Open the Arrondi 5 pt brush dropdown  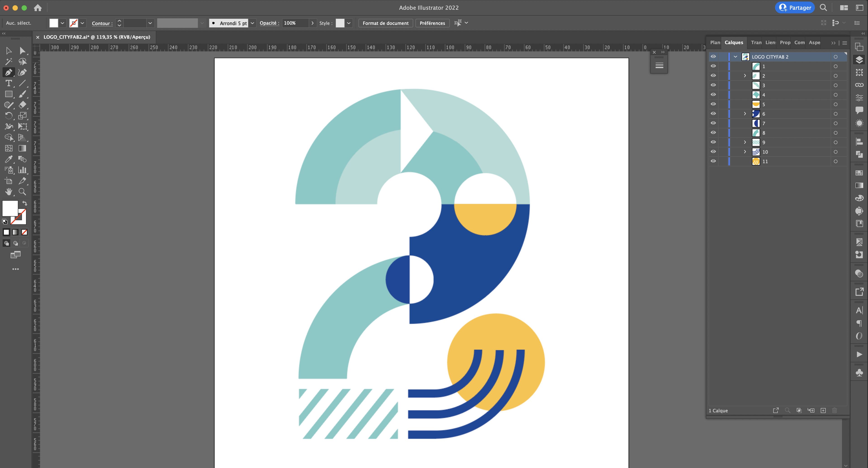(252, 23)
